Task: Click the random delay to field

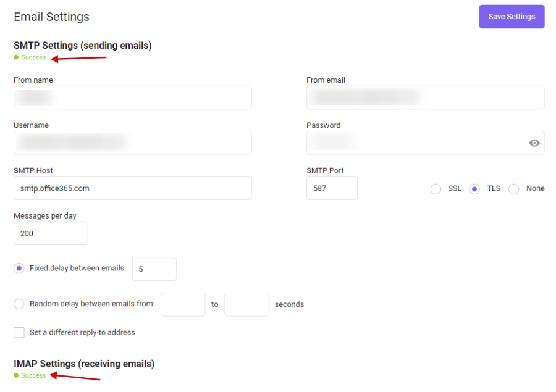Action: coord(246,304)
